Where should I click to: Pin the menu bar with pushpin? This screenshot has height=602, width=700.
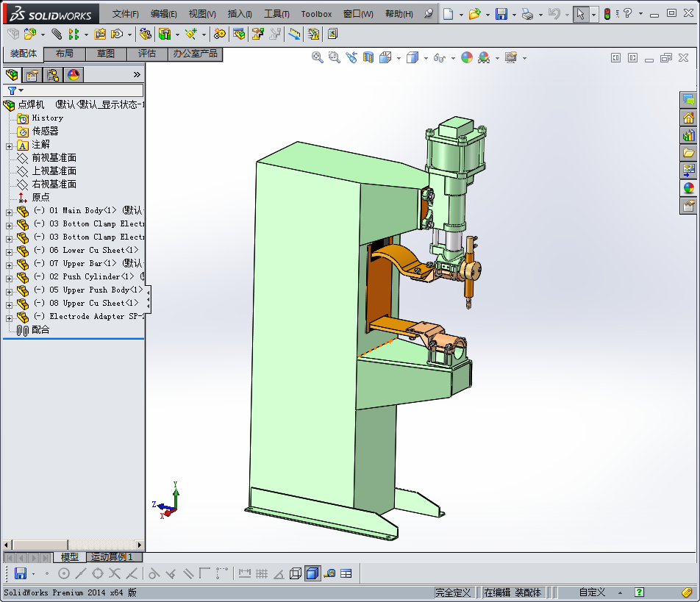click(429, 14)
